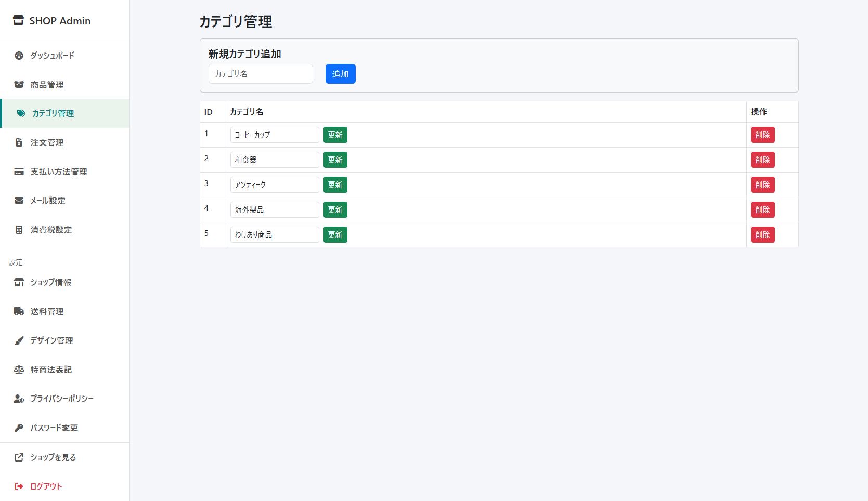Click the product management box icon

(19, 85)
